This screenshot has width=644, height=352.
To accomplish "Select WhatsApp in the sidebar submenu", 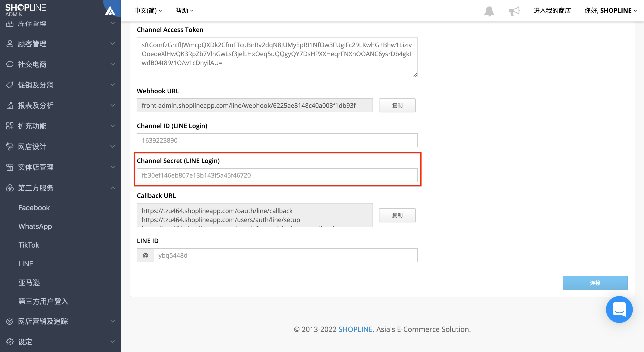I will pyautogui.click(x=35, y=226).
